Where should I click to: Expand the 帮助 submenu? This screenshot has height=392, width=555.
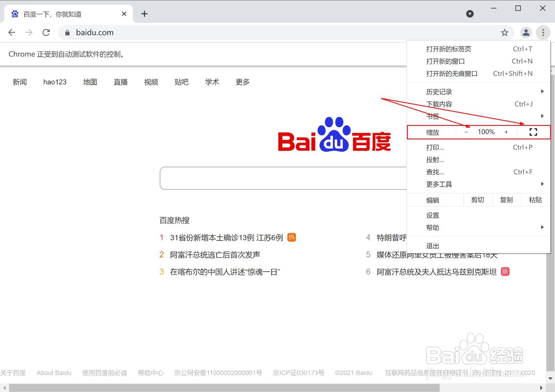479,227
